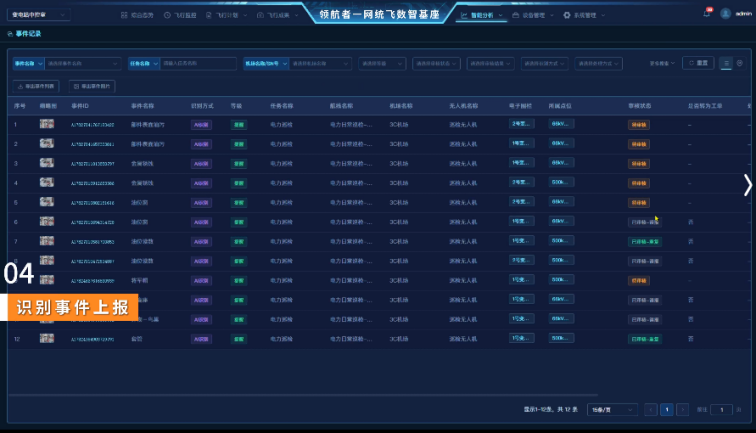Viewport: 756px width, 433px height.
Task: Click the 2号变 fence tag in row 1
Action: pyautogui.click(x=521, y=124)
